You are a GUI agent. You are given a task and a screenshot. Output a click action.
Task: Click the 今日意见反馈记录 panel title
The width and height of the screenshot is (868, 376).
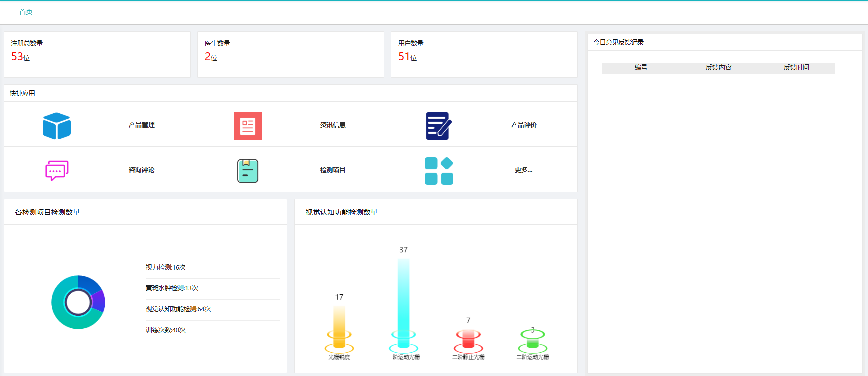pos(618,42)
